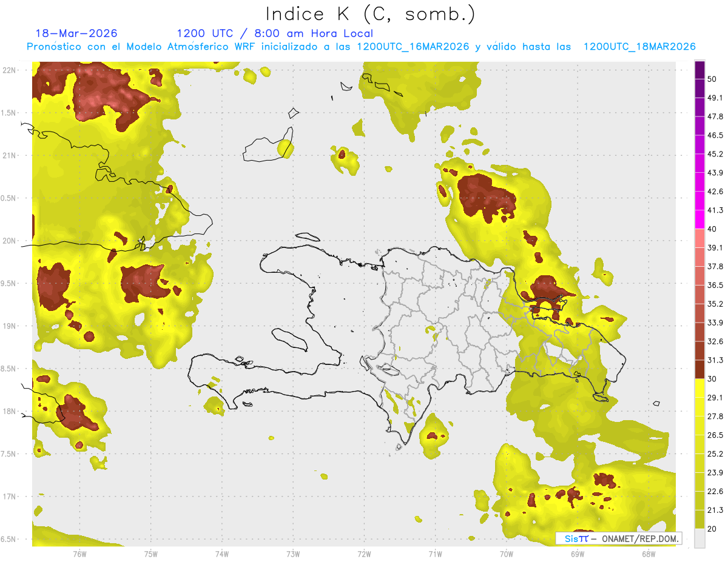The image size is (728, 562).
Task: Click the "22N" latitude label
Action: click(10, 70)
